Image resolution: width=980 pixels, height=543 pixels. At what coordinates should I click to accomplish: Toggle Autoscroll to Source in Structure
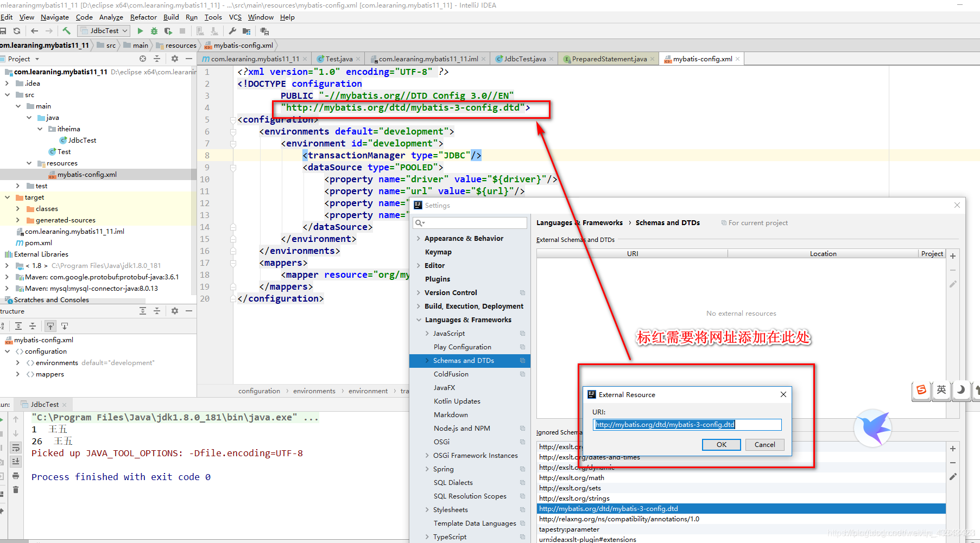[x=50, y=326]
